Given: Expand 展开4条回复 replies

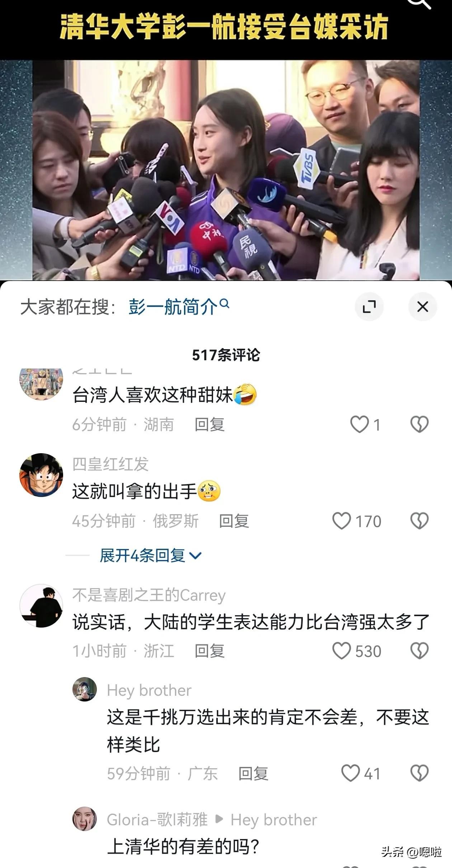Looking at the screenshot, I should (151, 556).
